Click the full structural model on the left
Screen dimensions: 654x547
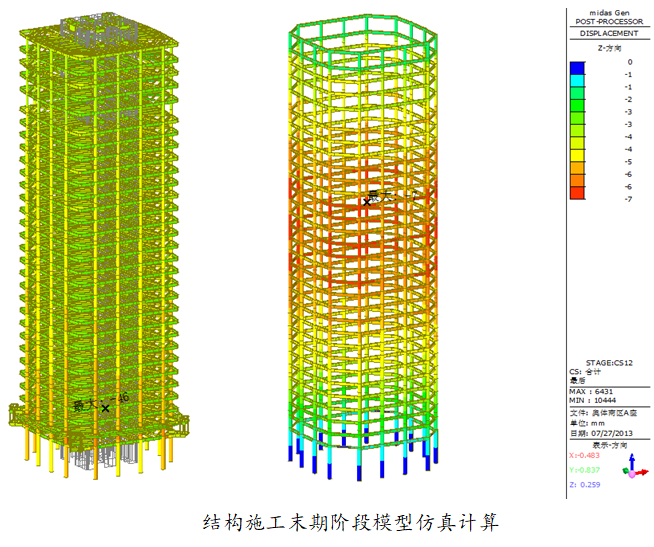(99, 246)
